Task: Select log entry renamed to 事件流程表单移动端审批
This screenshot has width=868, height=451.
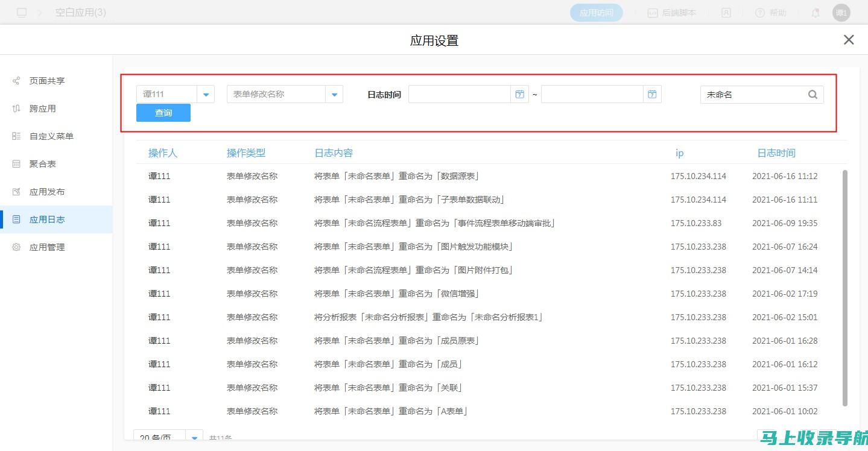Action: tap(435, 223)
